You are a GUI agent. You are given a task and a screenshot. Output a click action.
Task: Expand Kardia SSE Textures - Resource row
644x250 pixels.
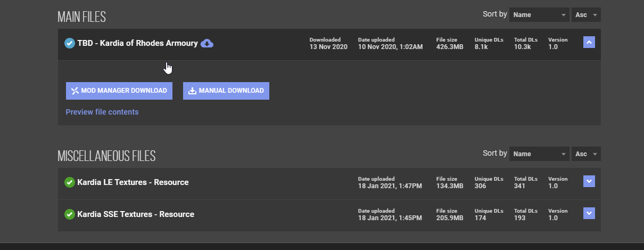coord(589,213)
